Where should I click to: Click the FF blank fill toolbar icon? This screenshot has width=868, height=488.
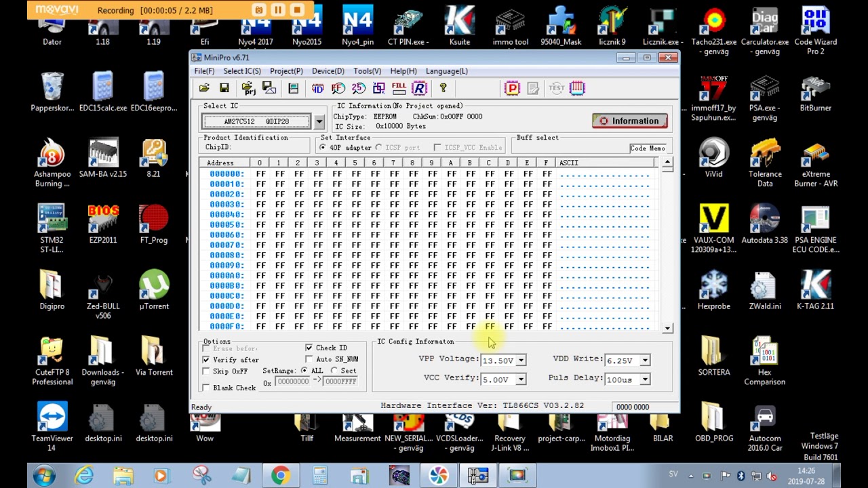(338, 88)
